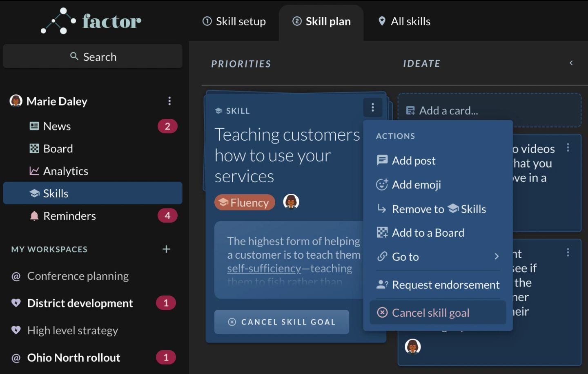Click the avatar beside the Fluency tag

291,202
